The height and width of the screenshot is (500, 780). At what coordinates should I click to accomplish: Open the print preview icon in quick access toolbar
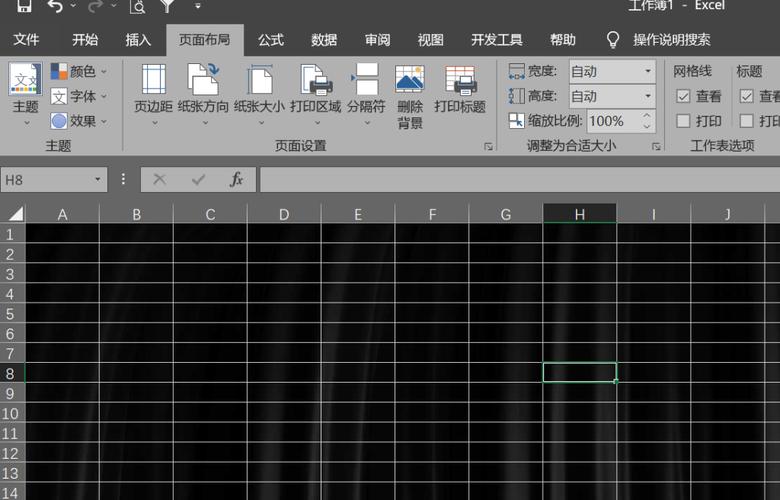138,6
